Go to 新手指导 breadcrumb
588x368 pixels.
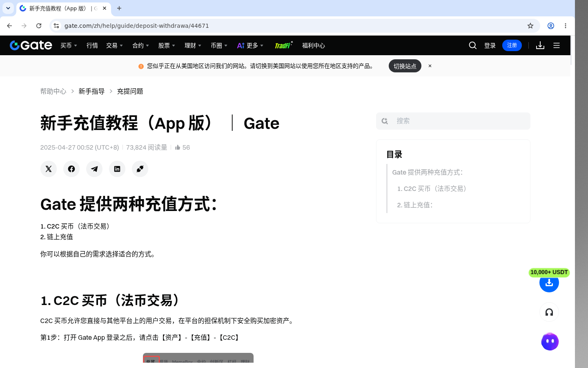[91, 91]
